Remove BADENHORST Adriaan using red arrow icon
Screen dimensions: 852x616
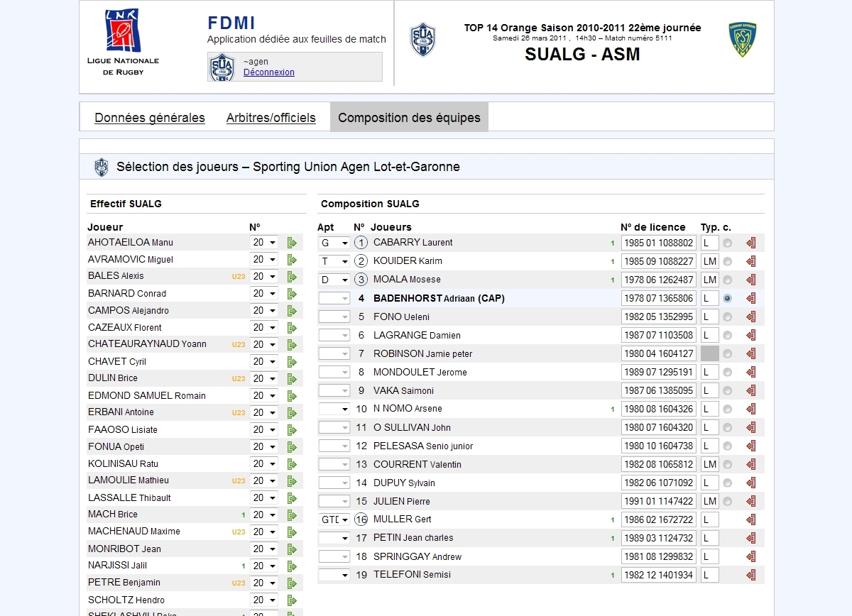(x=750, y=299)
